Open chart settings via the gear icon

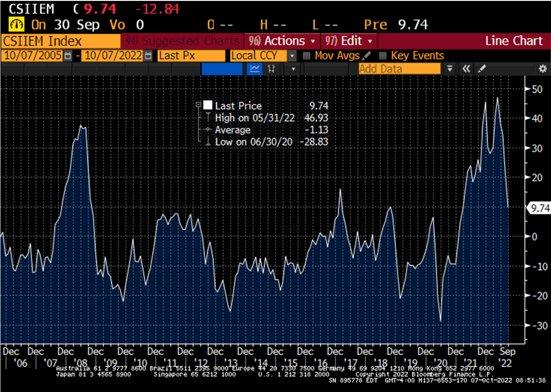coord(543,69)
